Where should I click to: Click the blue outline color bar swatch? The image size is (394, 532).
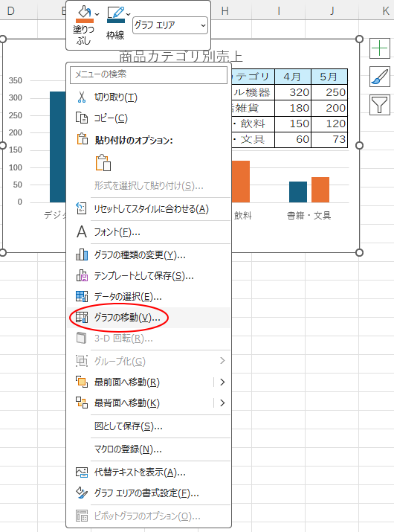[x=116, y=21]
